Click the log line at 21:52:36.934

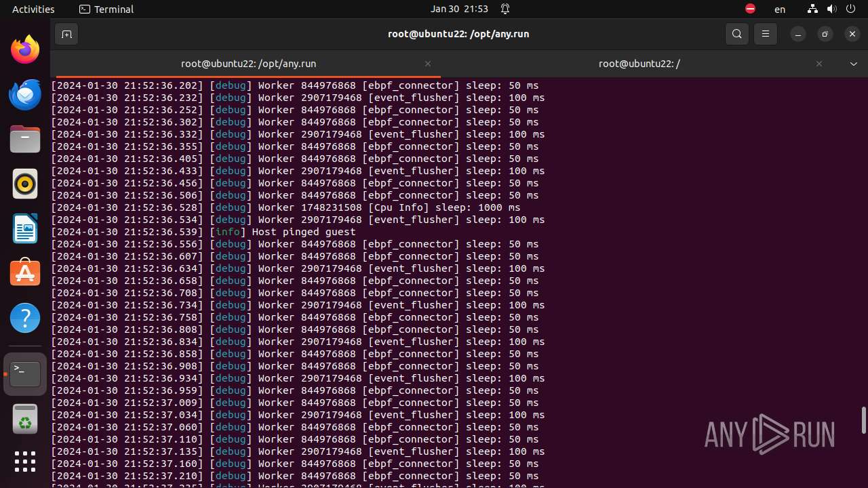pyautogui.click(x=298, y=378)
